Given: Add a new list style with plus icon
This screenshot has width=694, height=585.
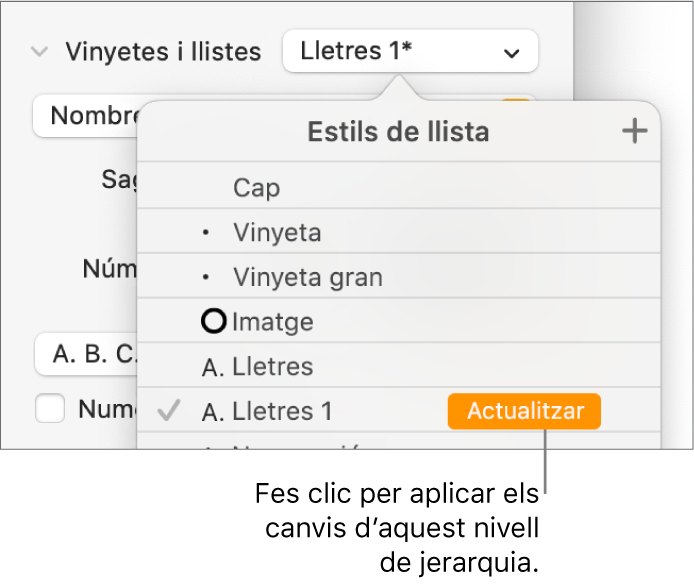Looking at the screenshot, I should pyautogui.click(x=635, y=131).
